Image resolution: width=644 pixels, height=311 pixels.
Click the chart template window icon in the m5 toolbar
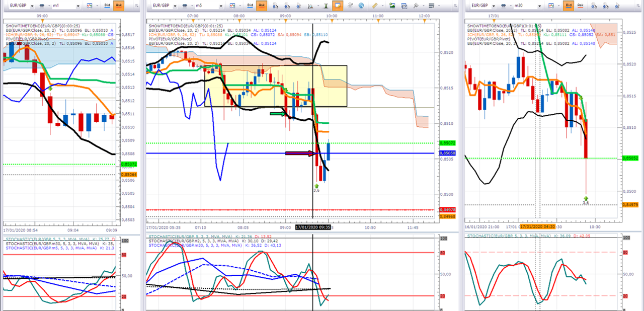click(404, 6)
